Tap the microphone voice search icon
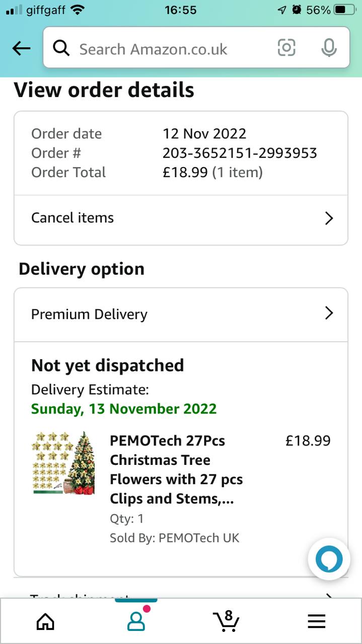This screenshot has height=644, width=362. click(329, 48)
